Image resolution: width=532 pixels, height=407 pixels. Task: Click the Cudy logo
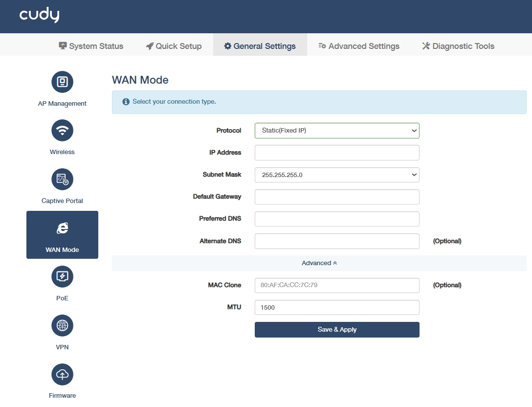(x=39, y=15)
